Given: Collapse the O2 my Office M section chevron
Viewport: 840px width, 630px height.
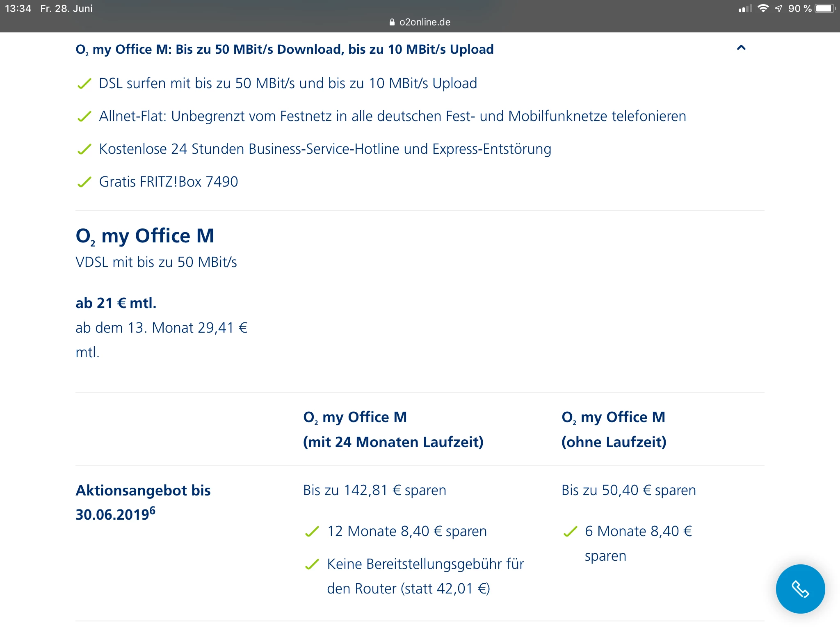Looking at the screenshot, I should [x=741, y=48].
